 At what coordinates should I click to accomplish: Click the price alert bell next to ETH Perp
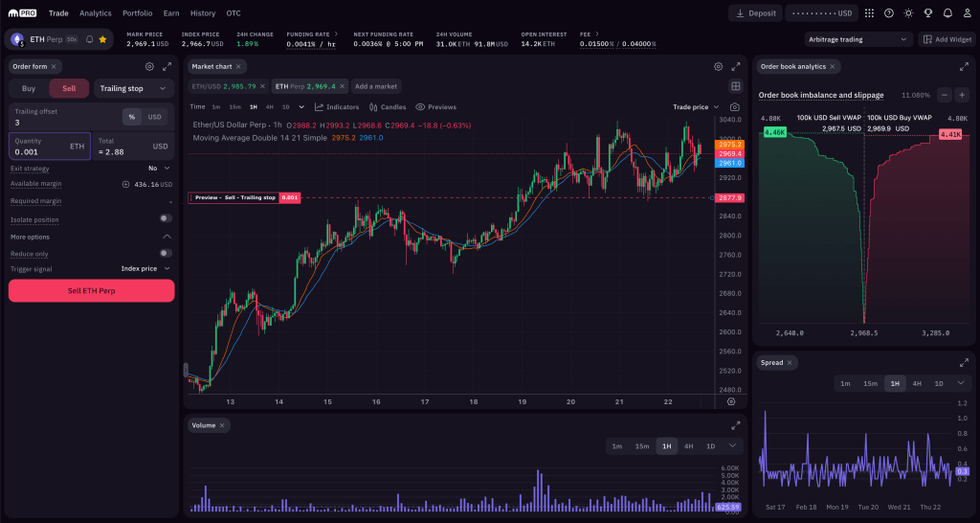pyautogui.click(x=90, y=39)
